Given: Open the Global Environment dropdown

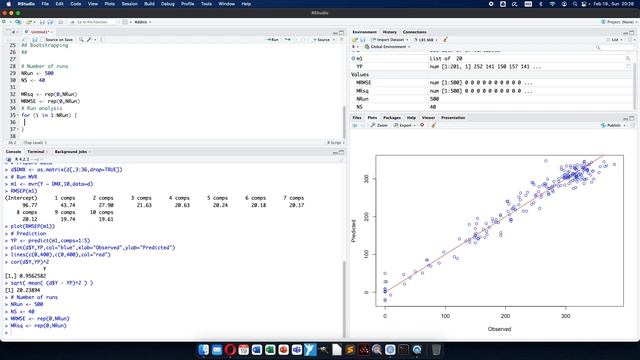Looking at the screenshot, I should coord(387,47).
